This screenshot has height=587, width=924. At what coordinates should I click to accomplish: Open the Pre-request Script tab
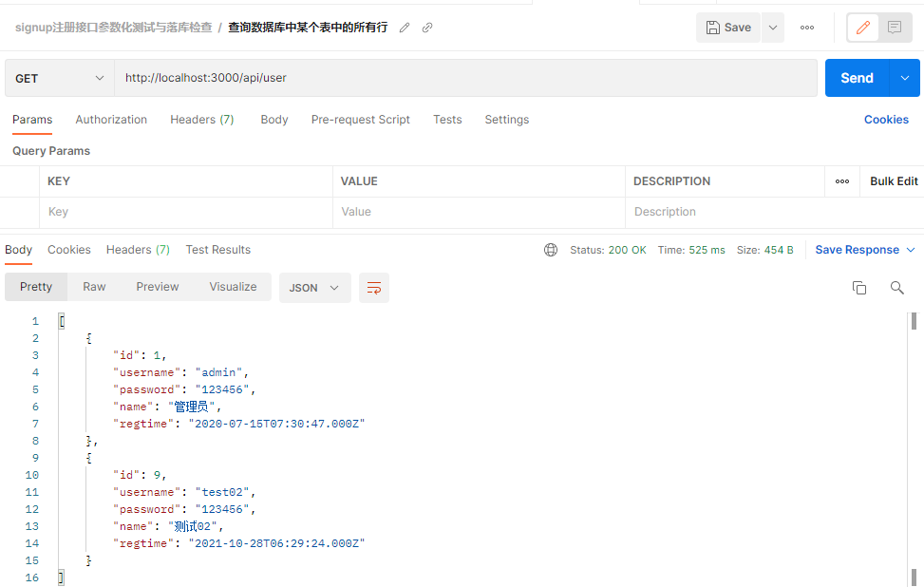361,120
